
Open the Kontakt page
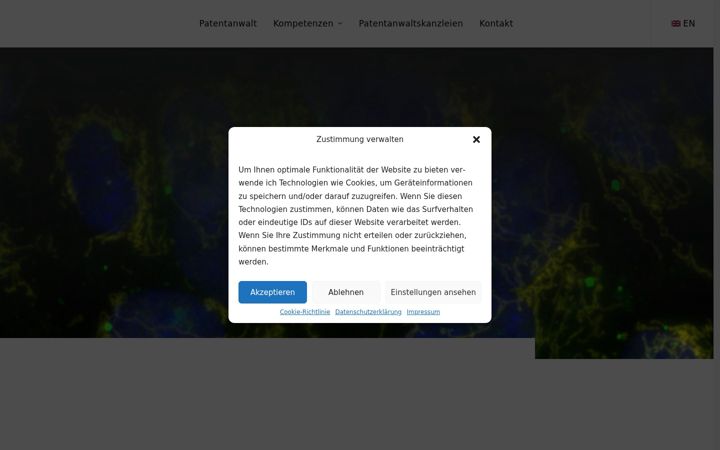click(x=496, y=23)
